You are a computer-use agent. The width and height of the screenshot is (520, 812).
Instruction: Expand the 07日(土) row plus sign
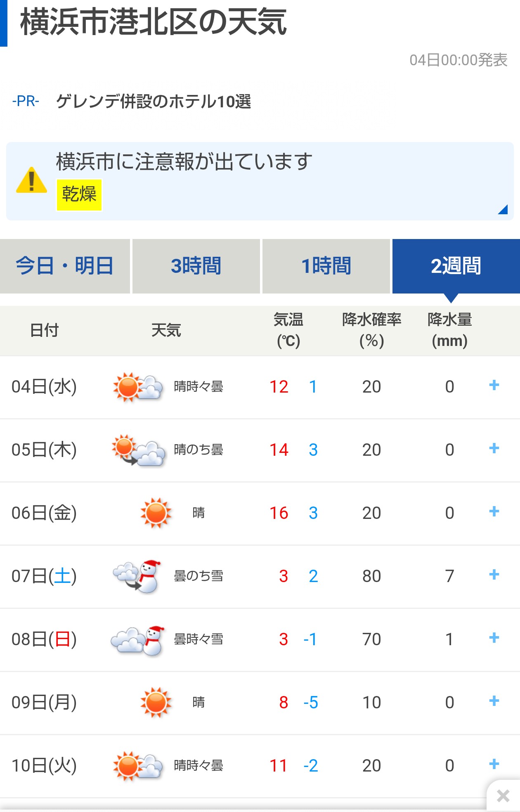[x=494, y=575]
